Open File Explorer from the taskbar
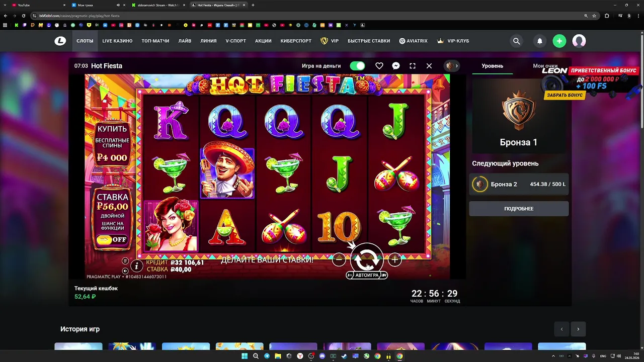This screenshot has height=362, width=644. tap(278, 356)
